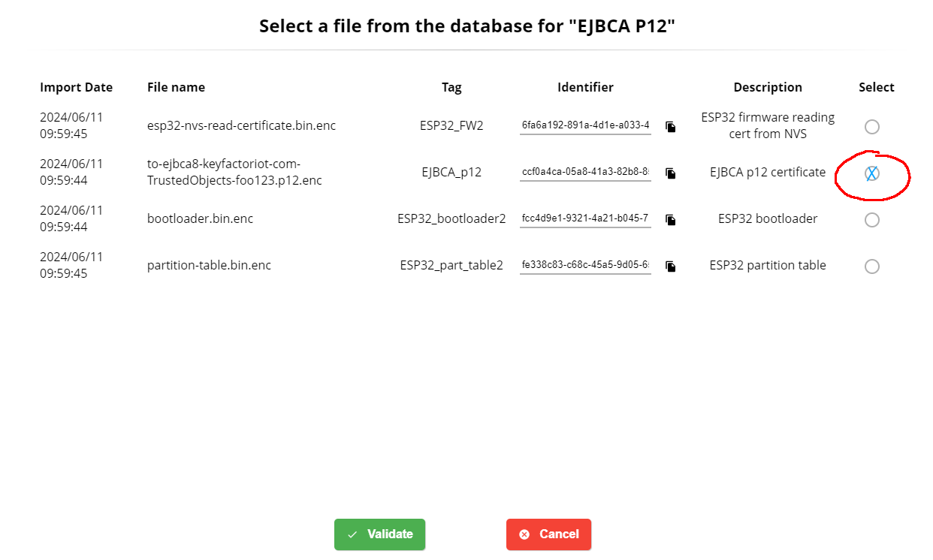Click the ESP32_FW2 identifier field
The width and height of the screenshot is (933, 560).
585,125
